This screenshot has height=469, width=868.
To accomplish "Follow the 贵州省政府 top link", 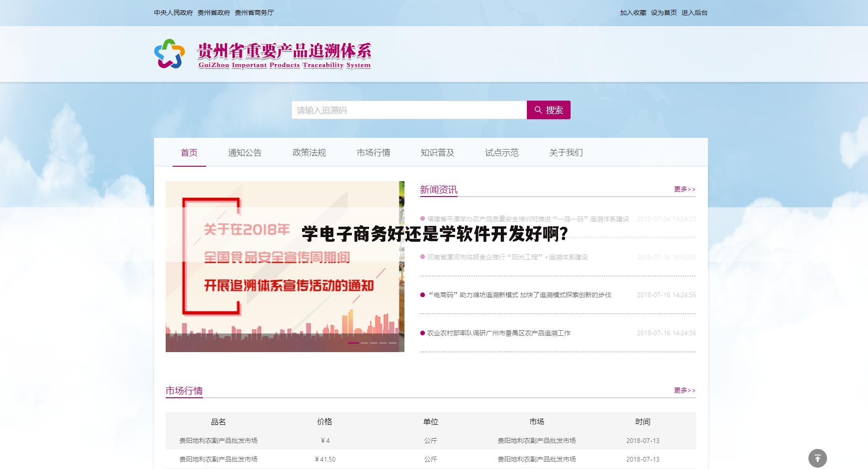I will coord(214,13).
